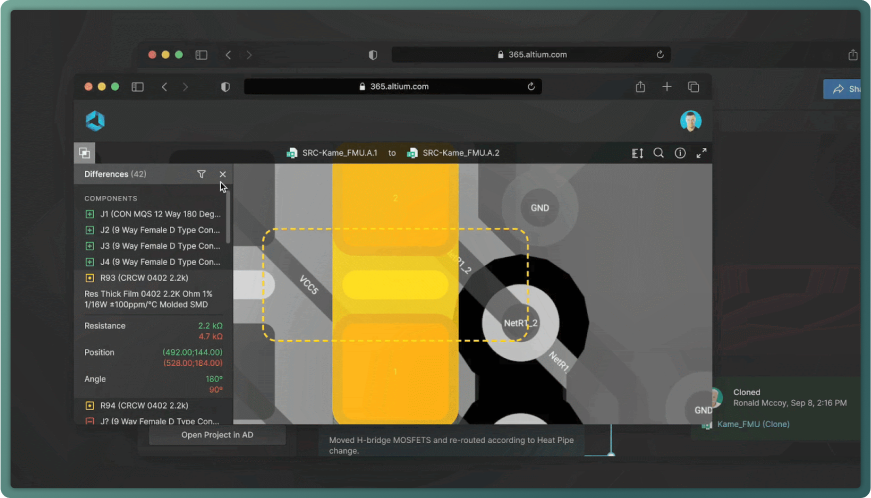Expand the J3 9 Way Female difference
This screenshot has width=871, height=498.
coord(152,246)
